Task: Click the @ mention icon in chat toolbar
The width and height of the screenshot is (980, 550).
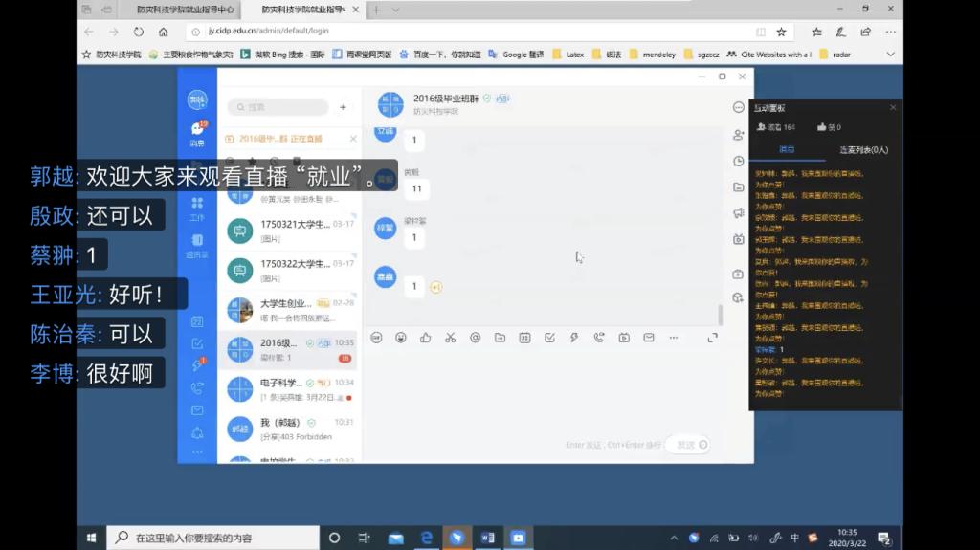Action: pos(475,338)
